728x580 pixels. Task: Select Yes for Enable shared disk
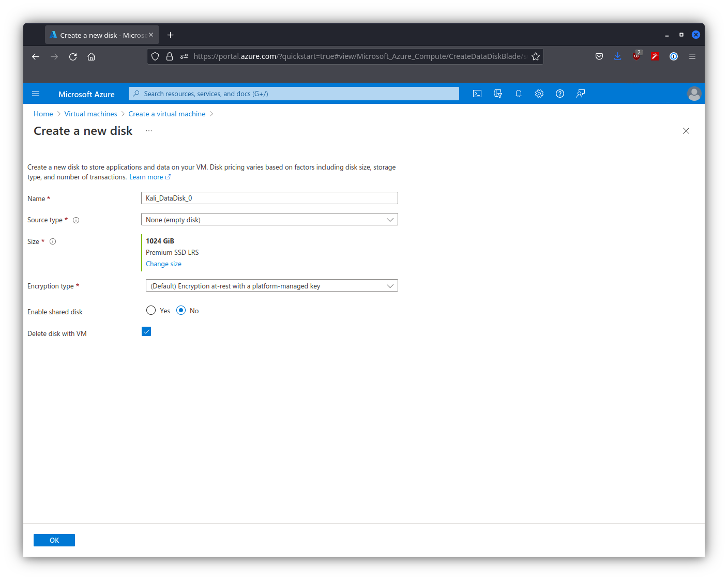[x=151, y=310]
